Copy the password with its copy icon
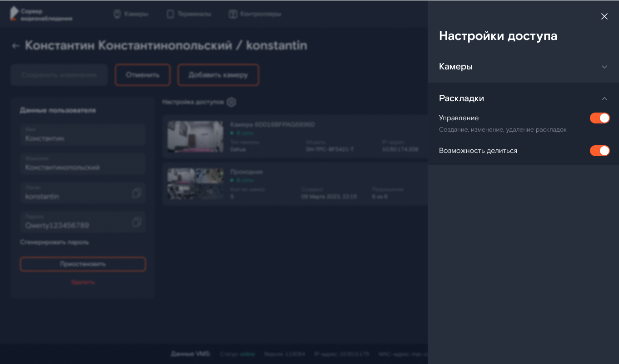This screenshot has height=364, width=619. coord(136,222)
